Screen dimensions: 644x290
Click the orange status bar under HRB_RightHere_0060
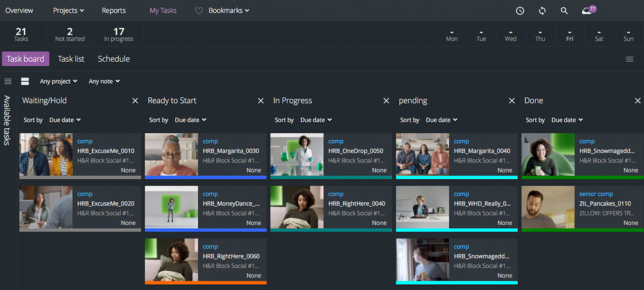click(205, 282)
